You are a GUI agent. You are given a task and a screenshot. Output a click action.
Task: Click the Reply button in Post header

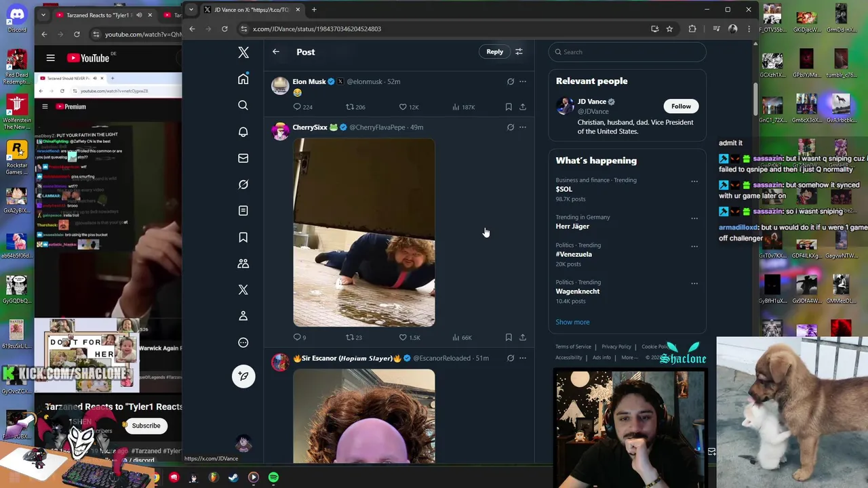tap(494, 52)
